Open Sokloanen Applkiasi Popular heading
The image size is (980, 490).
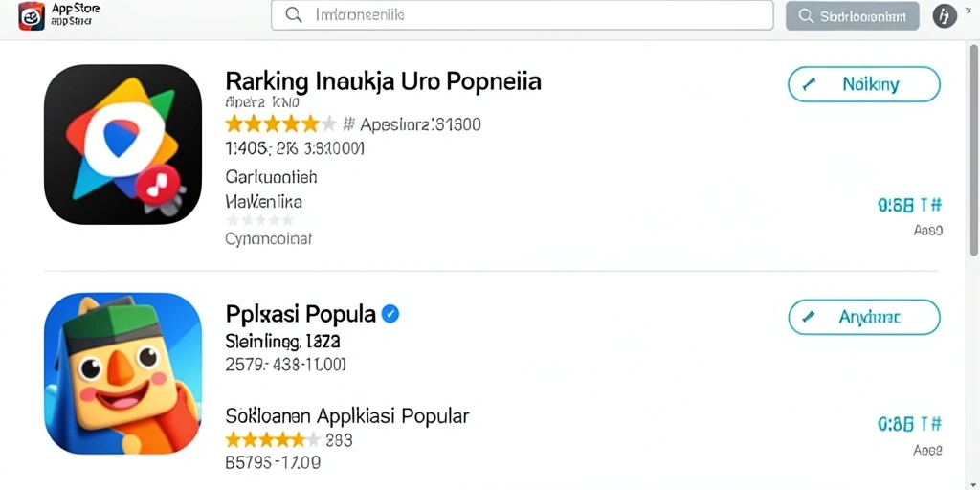pos(346,415)
